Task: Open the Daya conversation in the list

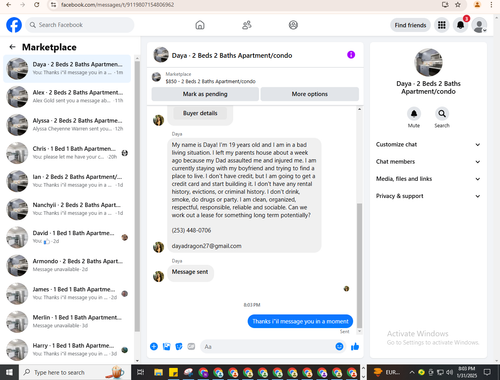Action: coord(67,68)
